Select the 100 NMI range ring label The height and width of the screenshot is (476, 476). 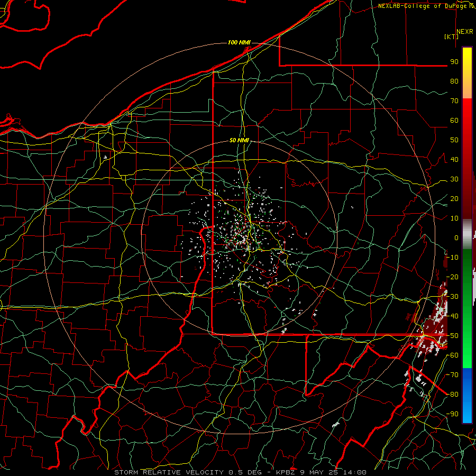click(x=239, y=42)
